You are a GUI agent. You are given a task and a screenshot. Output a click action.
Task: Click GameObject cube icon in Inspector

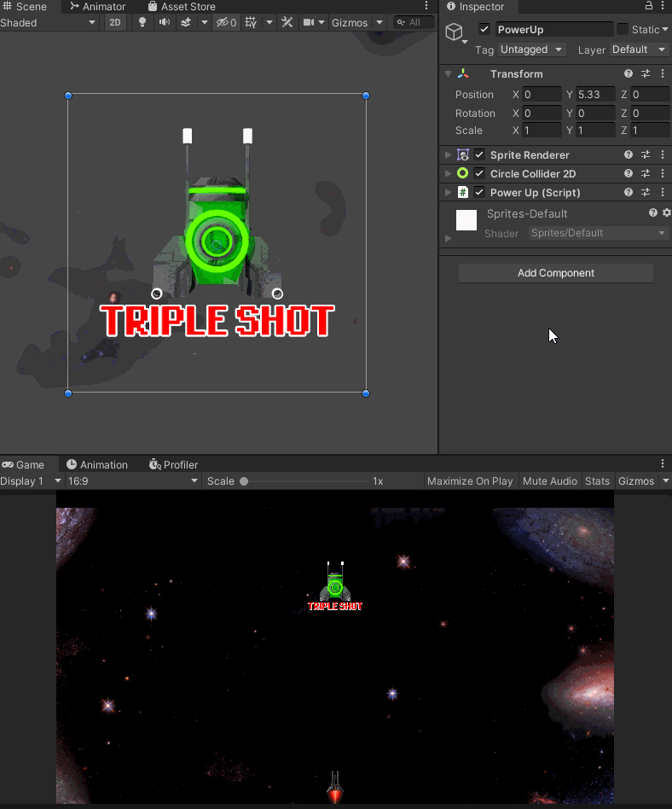(x=454, y=32)
